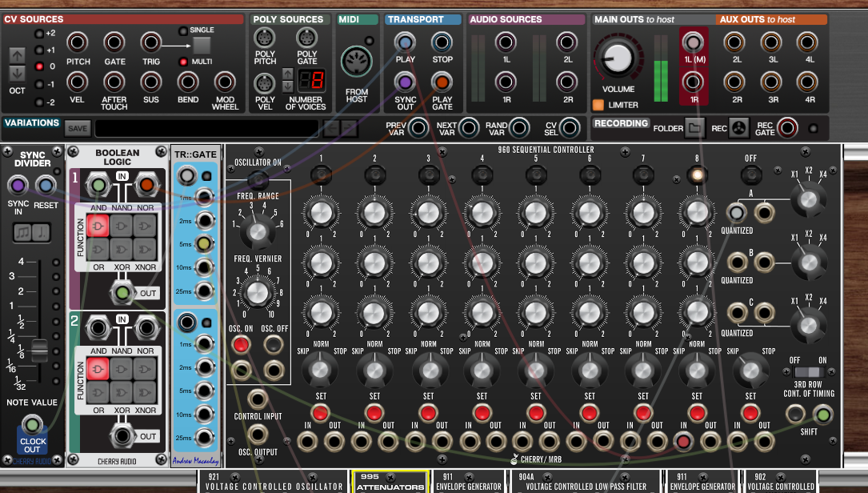Click the main VOLUME knob
The image size is (868, 493).
[618, 58]
